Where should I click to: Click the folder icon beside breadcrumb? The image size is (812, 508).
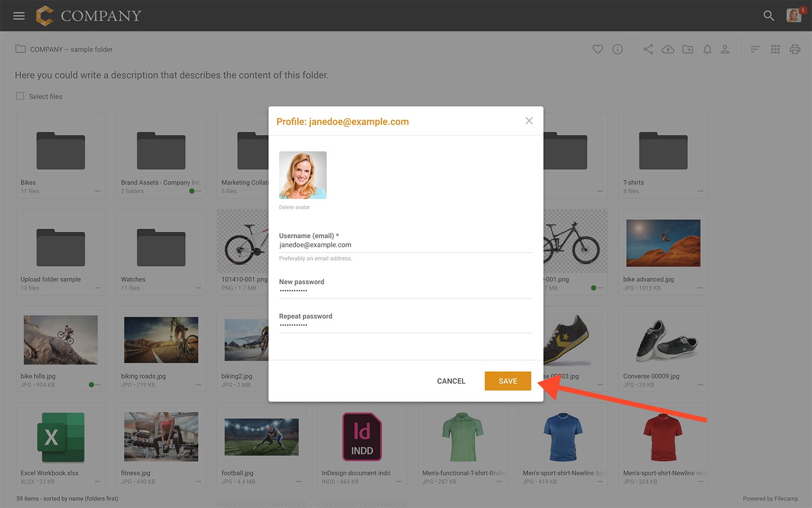[x=21, y=49]
